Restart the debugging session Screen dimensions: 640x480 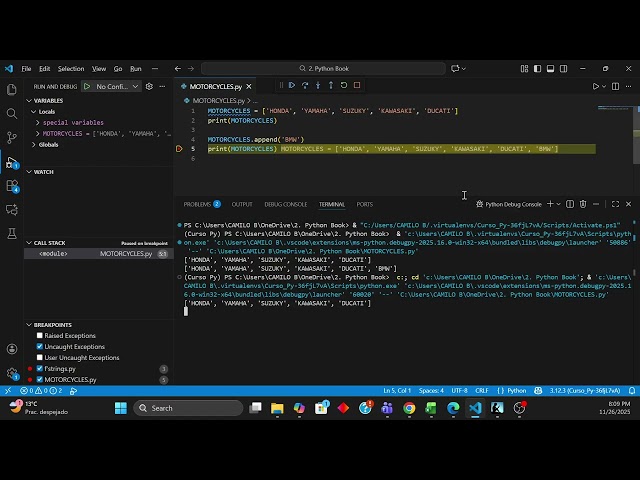pyautogui.click(x=344, y=85)
